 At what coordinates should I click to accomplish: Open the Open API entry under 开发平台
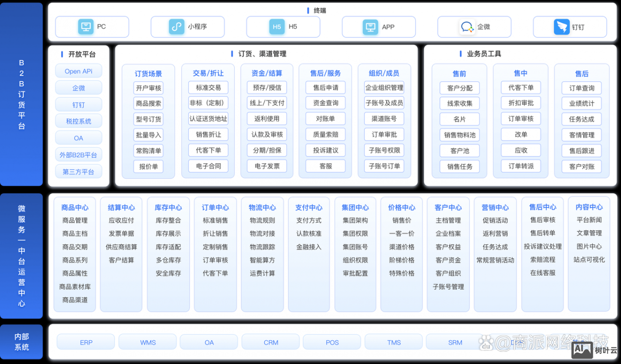pos(78,71)
